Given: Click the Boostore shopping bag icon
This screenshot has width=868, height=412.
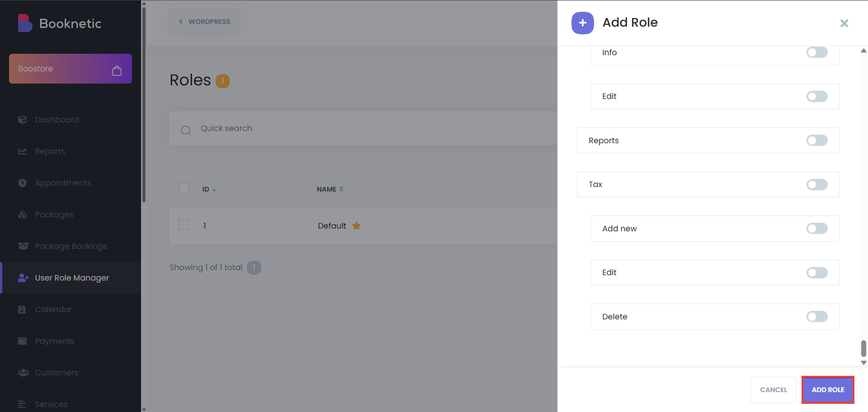Looking at the screenshot, I should click(x=117, y=70).
